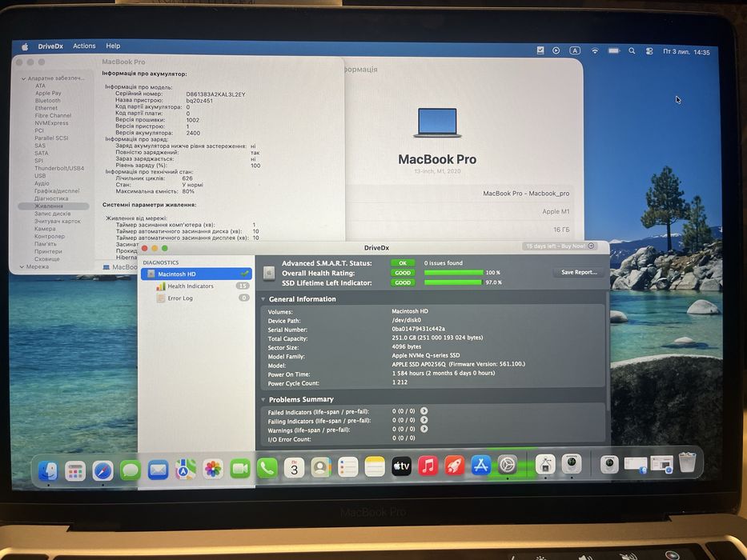The image size is (747, 560).
Task: Click keyboard input source 'A' icon
Action: pos(575,50)
